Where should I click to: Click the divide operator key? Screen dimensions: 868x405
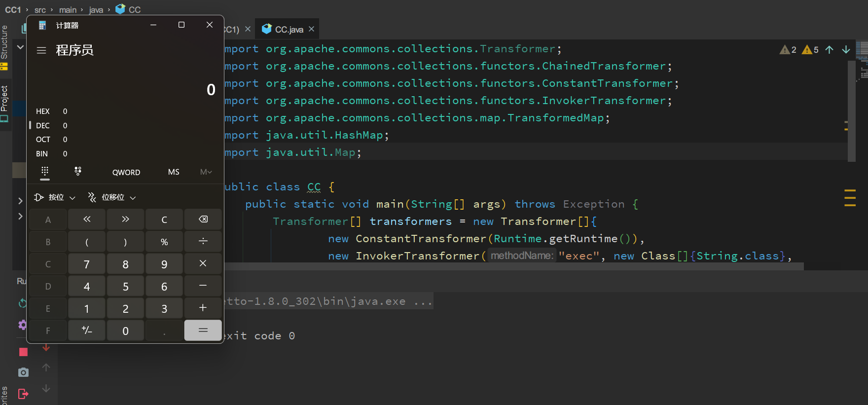(x=203, y=242)
